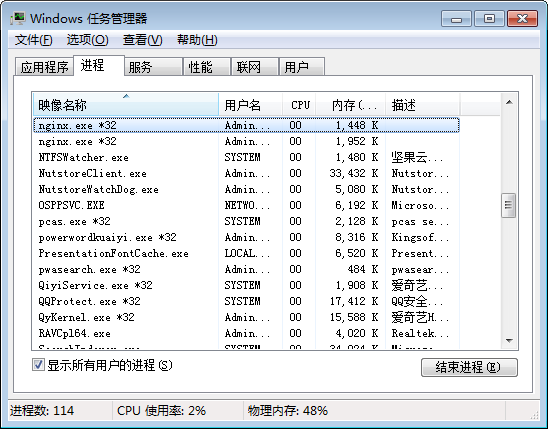Select the NutstoreWatchDog.exe process

[246, 189]
